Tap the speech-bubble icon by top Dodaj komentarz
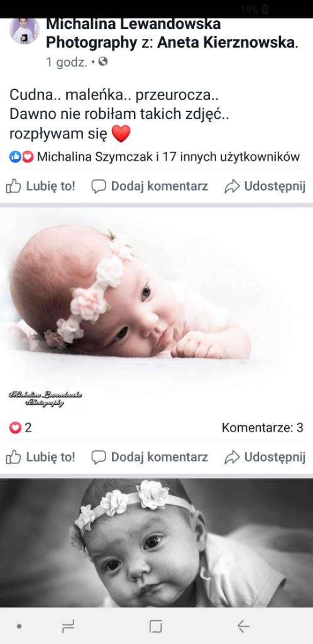This screenshot has height=644, width=313. pos(99,186)
